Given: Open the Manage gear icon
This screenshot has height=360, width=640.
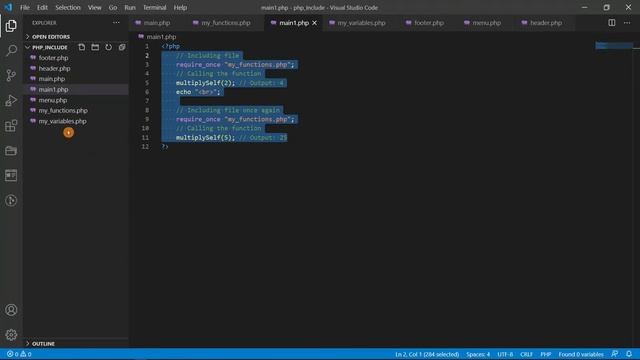Looking at the screenshot, I should tap(11, 335).
